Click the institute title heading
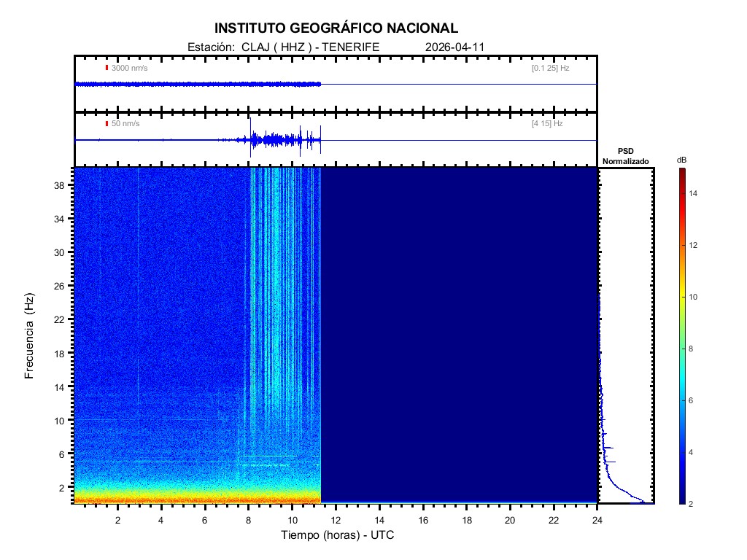 tap(336, 28)
